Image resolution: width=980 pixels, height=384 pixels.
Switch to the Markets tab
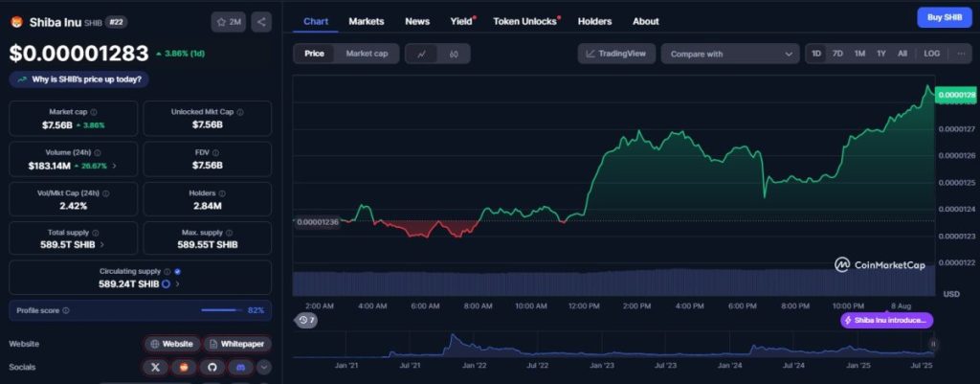tap(367, 21)
